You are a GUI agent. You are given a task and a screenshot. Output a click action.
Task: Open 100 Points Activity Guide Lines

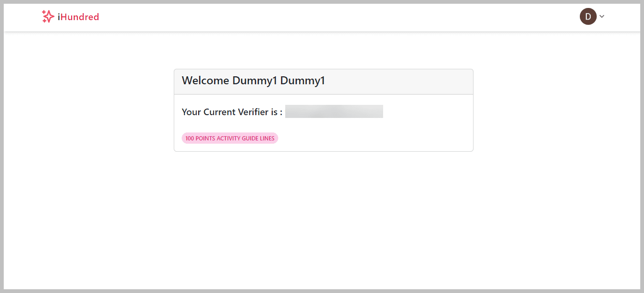[229, 138]
